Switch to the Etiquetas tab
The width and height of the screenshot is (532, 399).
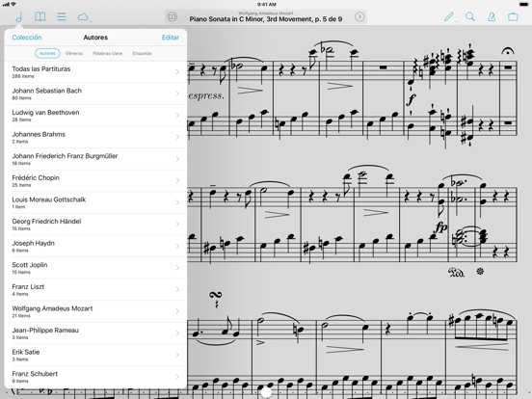coord(143,53)
